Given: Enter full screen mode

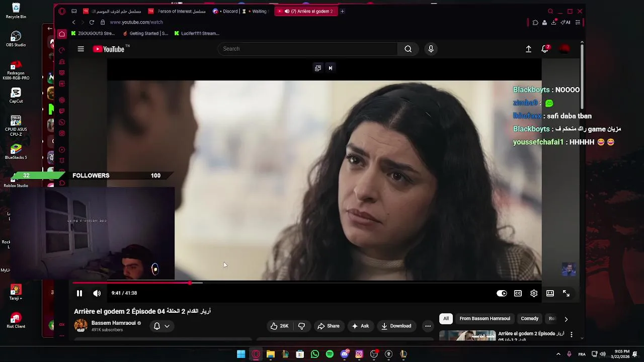Looking at the screenshot, I should click(x=566, y=293).
